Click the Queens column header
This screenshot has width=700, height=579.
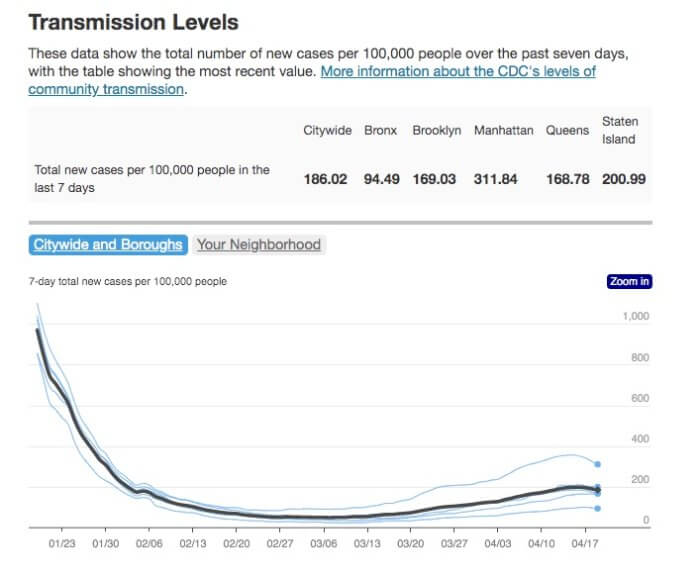[x=567, y=131]
